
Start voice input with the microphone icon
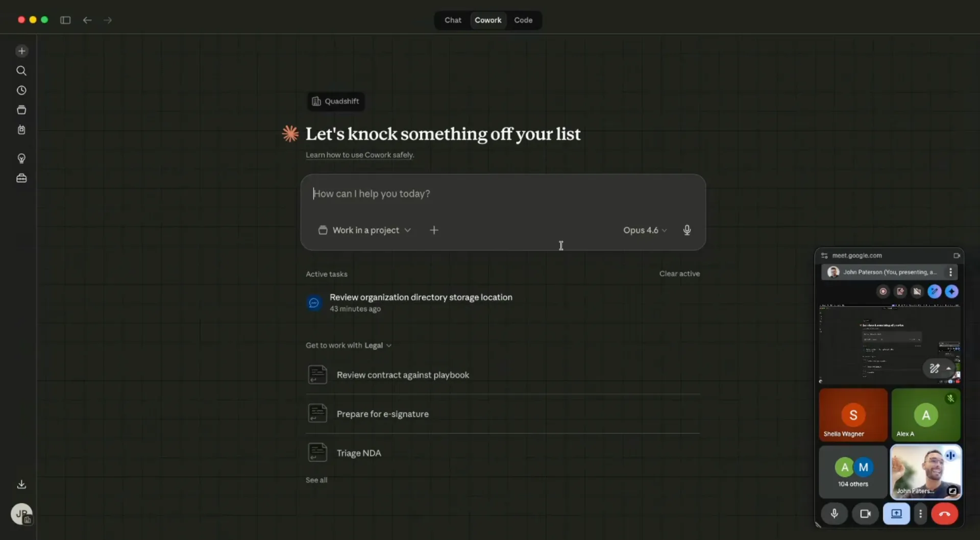coord(687,230)
